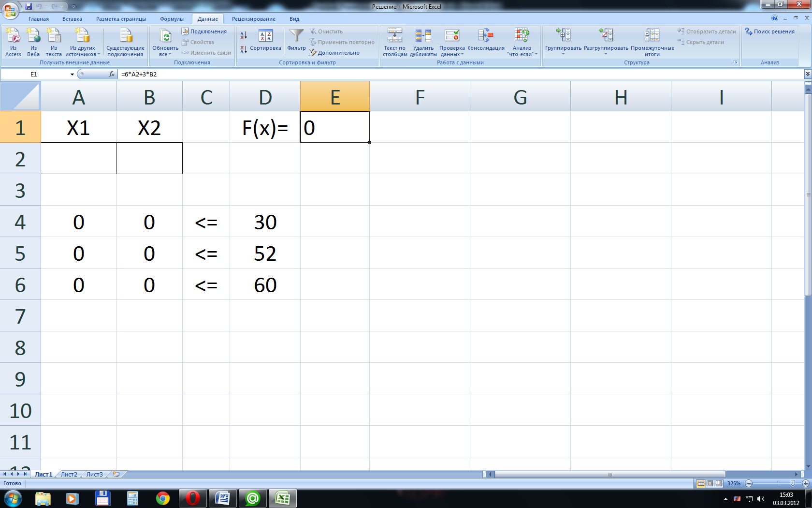Screen dimensions: 812x508
Task: Open Excel help question mark
Action: point(775,18)
